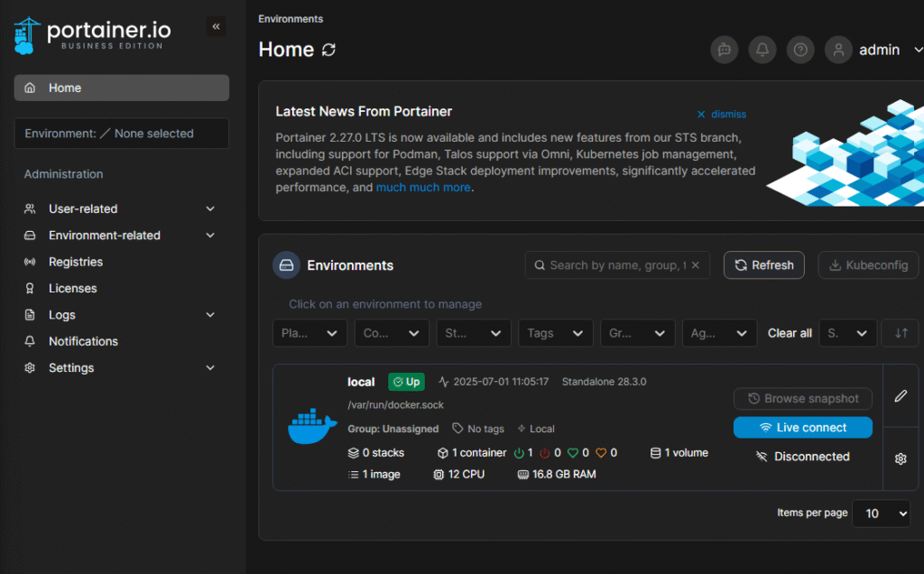Click the Live connect button

point(802,427)
